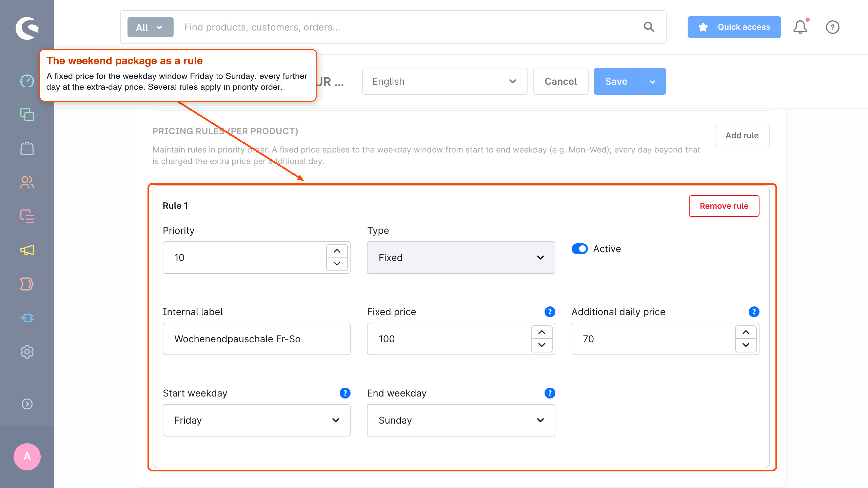Click the Remove rule button

coord(724,206)
